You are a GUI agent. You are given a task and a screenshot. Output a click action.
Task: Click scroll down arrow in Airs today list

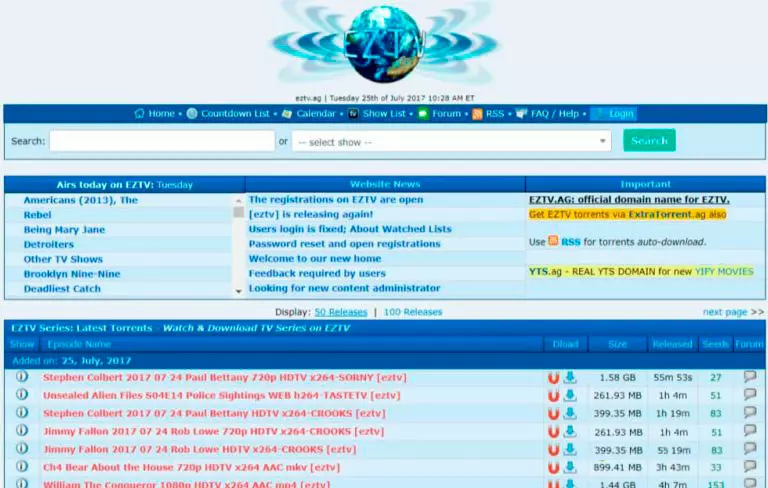239,291
